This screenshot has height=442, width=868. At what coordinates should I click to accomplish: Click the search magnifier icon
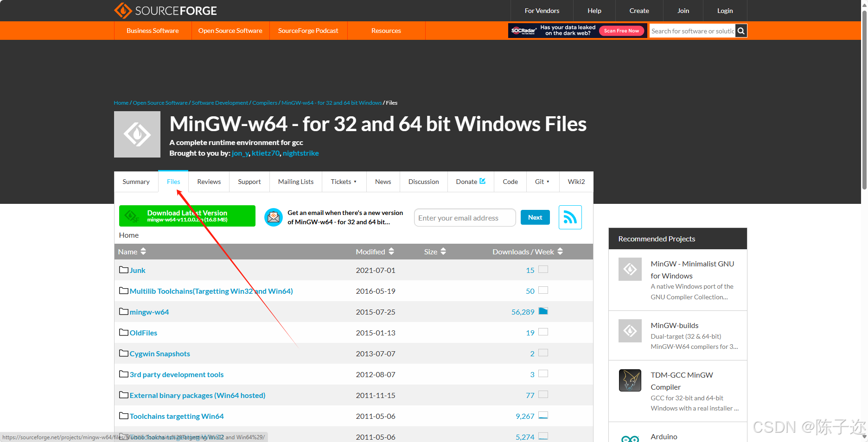coord(741,31)
